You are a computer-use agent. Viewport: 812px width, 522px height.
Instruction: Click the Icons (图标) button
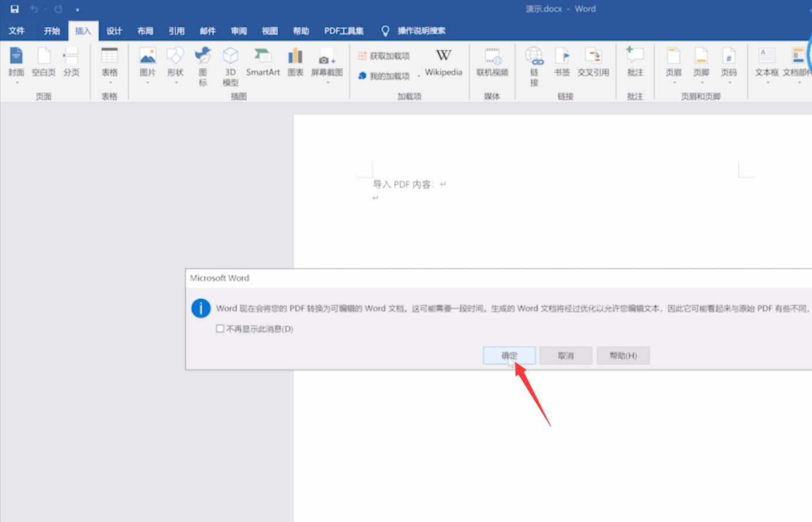203,67
